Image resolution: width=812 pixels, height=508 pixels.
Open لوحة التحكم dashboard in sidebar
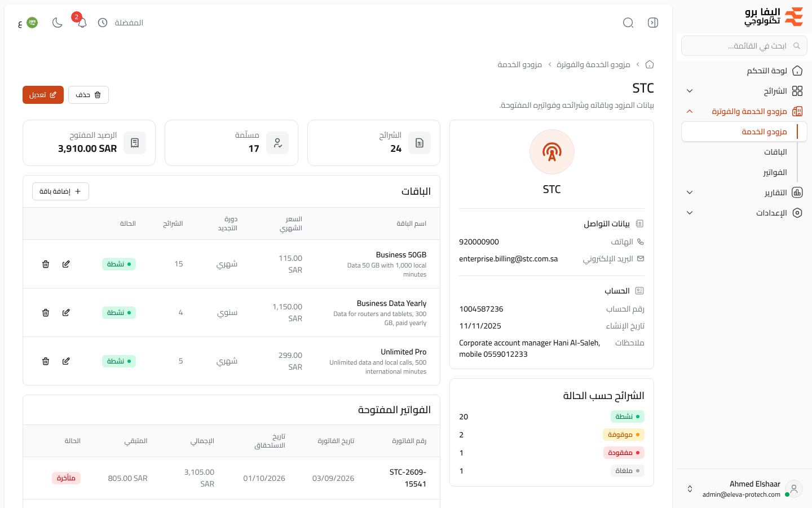point(744,71)
